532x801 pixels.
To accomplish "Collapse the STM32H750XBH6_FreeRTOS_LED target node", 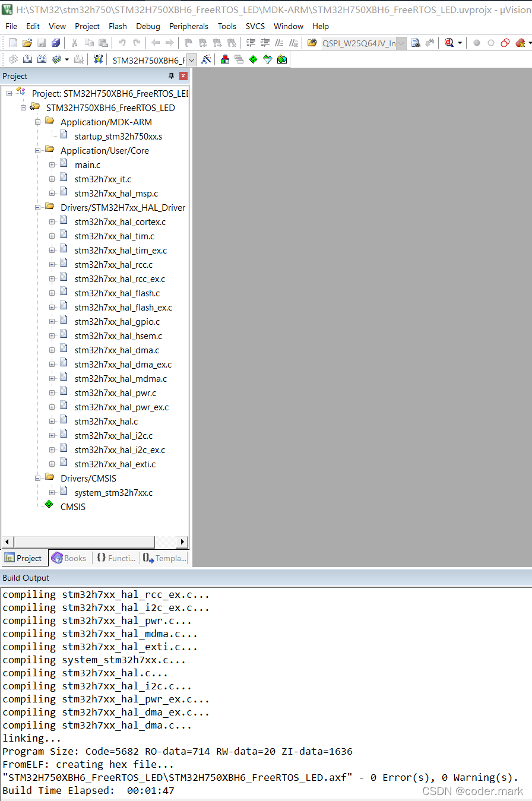I will [x=24, y=108].
